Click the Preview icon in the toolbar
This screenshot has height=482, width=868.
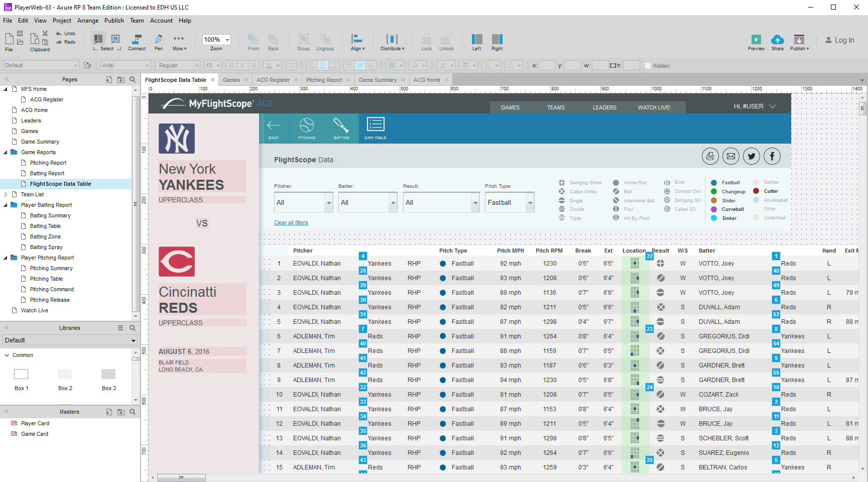pos(756,40)
